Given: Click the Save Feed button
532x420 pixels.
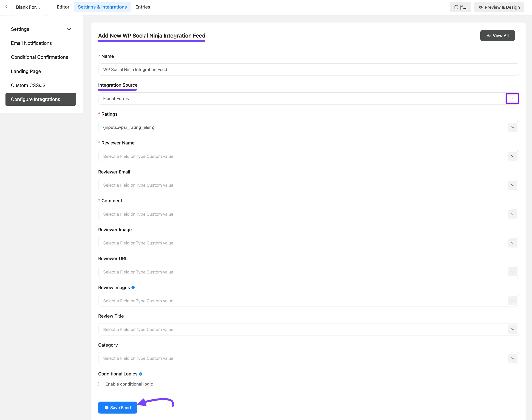Looking at the screenshot, I should [117, 407].
